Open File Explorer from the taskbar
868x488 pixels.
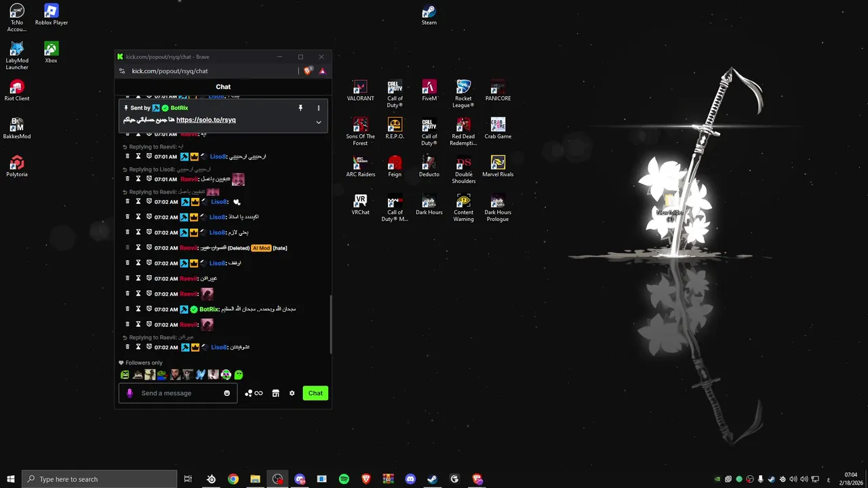tap(255, 479)
